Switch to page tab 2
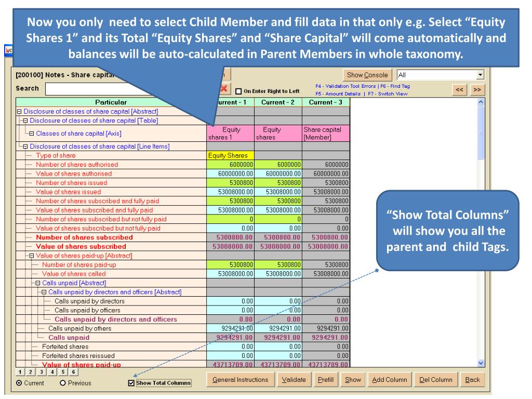This screenshot has width=532, height=399. [x=31, y=372]
